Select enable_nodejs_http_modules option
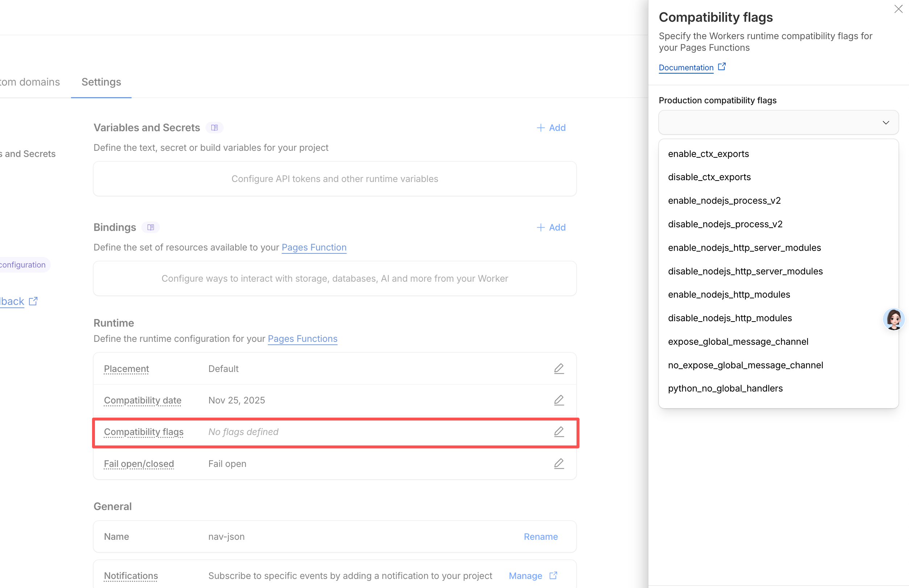Screen dimensions: 909x588 coord(729,294)
